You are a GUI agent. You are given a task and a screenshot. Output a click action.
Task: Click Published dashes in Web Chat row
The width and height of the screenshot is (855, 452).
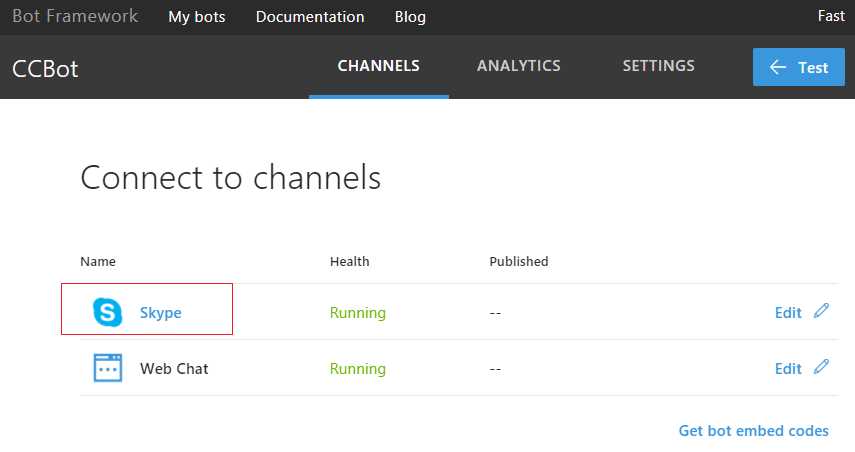click(x=495, y=370)
